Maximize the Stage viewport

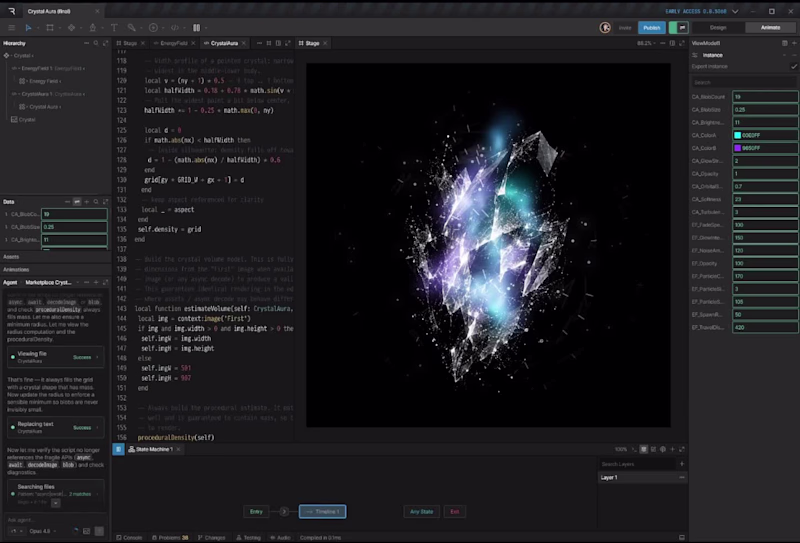[682, 43]
